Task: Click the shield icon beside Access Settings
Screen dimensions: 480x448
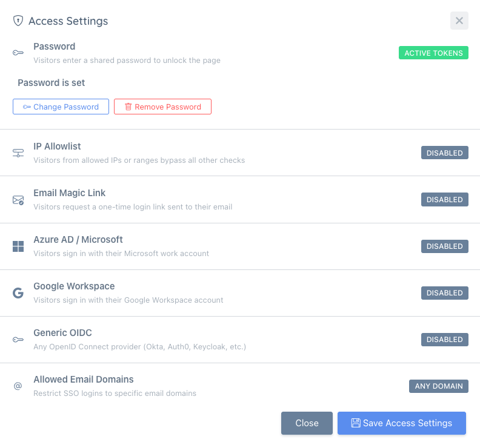Action: [x=18, y=21]
